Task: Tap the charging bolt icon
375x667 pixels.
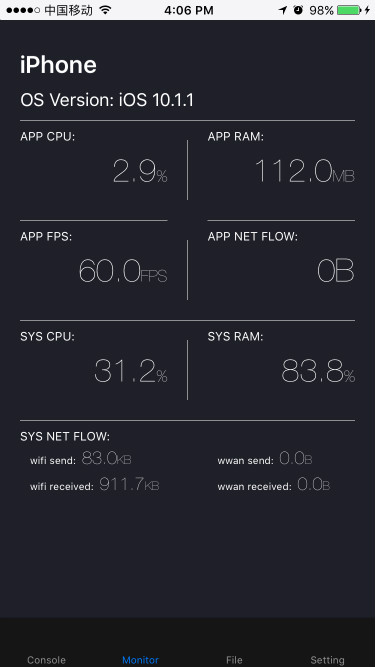Action: [367, 10]
